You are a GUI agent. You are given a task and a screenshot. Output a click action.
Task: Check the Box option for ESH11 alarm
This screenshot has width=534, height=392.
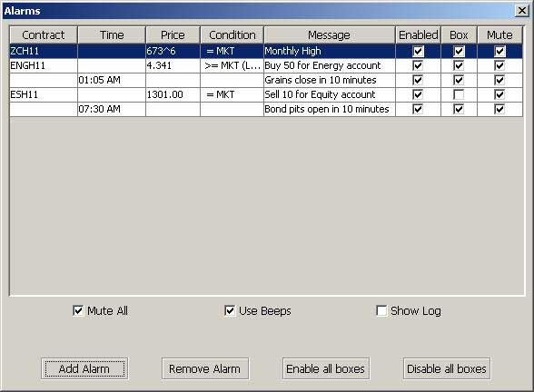(459, 94)
